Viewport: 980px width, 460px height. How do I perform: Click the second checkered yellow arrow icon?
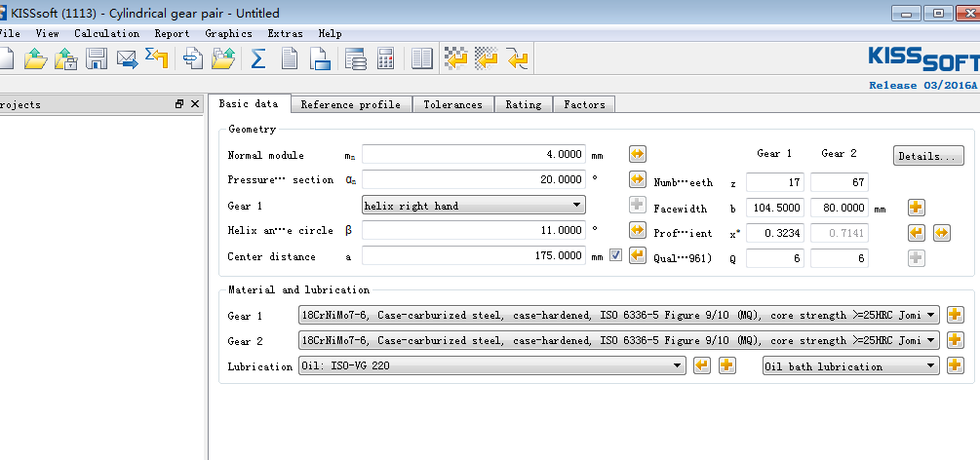pos(487,58)
